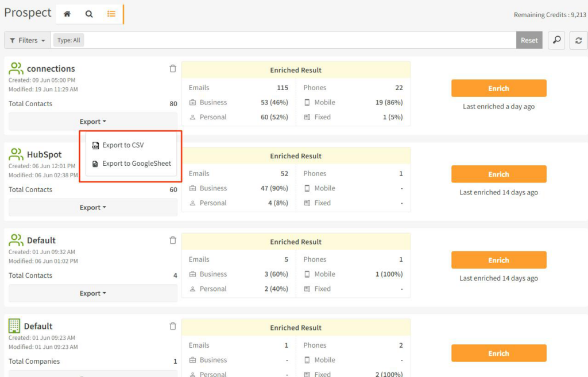588x377 pixels.
Task: Open the Home icon in the top bar
Action: [x=67, y=13]
